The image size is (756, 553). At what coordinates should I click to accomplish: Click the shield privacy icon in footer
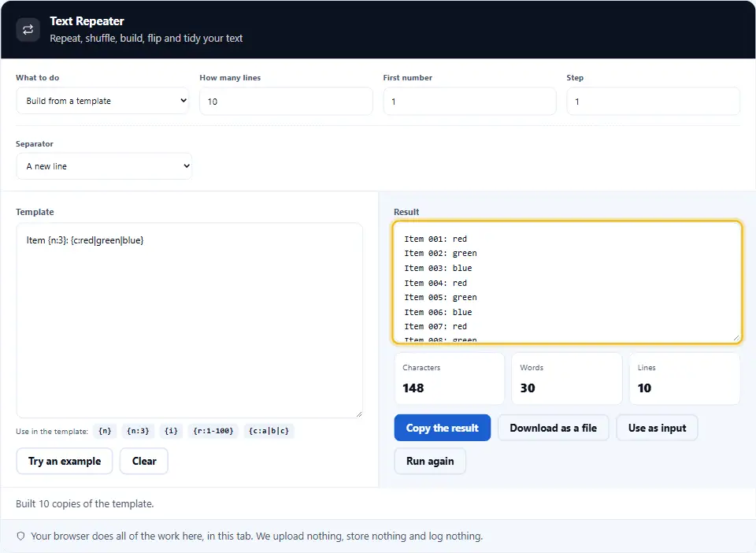tap(20, 536)
